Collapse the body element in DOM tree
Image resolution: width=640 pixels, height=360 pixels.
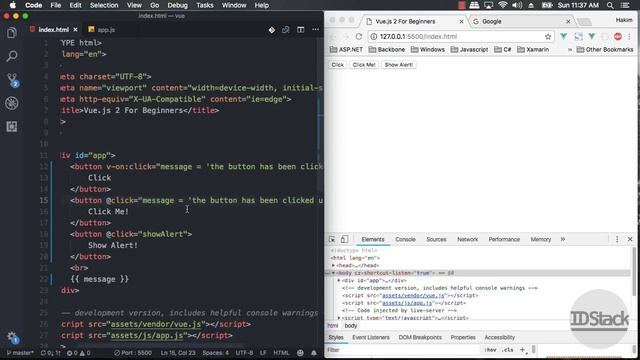point(333,273)
